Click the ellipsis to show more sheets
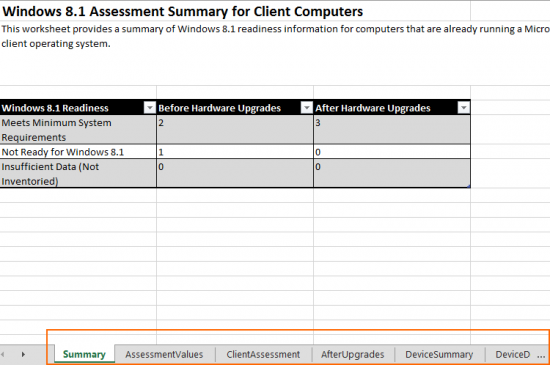550x365 pixels. tap(541, 356)
